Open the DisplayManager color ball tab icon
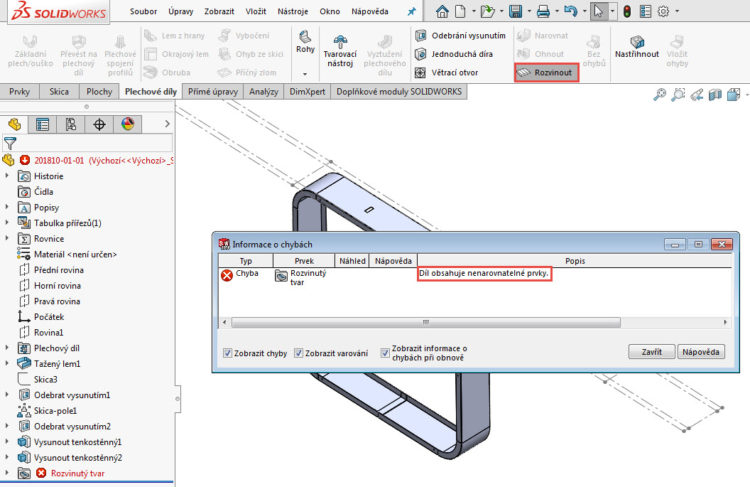750x487 pixels. click(x=128, y=124)
